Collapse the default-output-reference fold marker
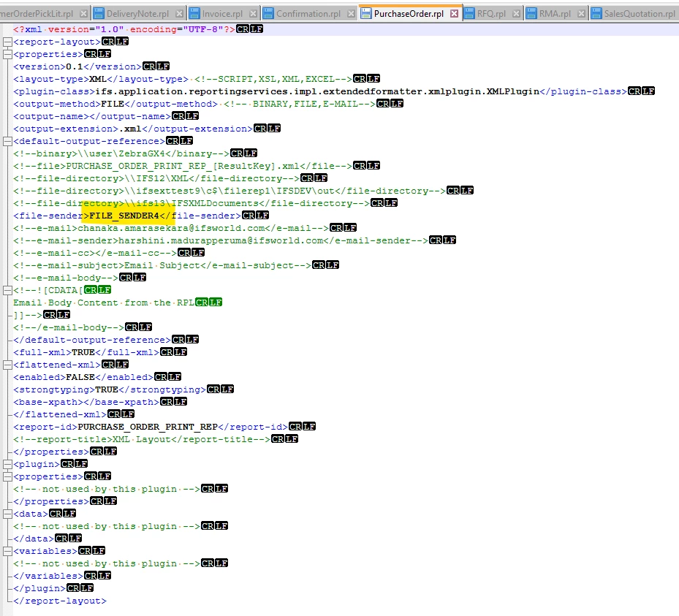Screen dimensions: 679x616 point(7,142)
